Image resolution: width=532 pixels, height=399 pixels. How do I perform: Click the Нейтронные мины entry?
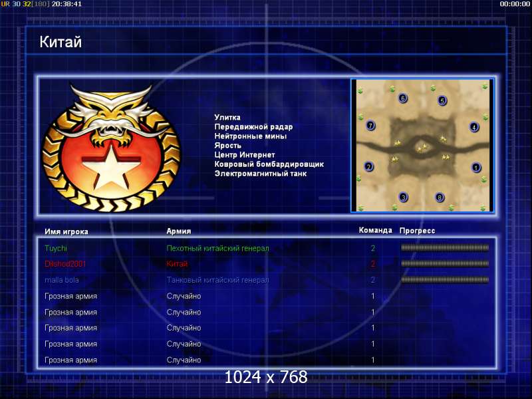point(251,136)
